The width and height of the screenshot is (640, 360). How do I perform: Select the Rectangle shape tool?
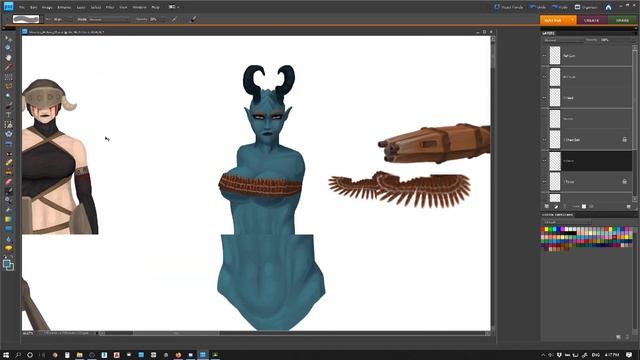tap(8, 229)
